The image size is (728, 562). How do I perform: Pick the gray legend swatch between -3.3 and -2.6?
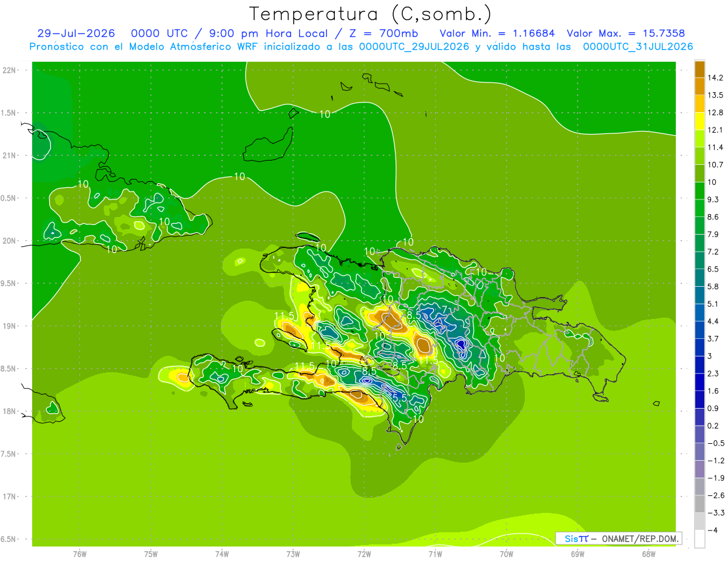tap(699, 503)
